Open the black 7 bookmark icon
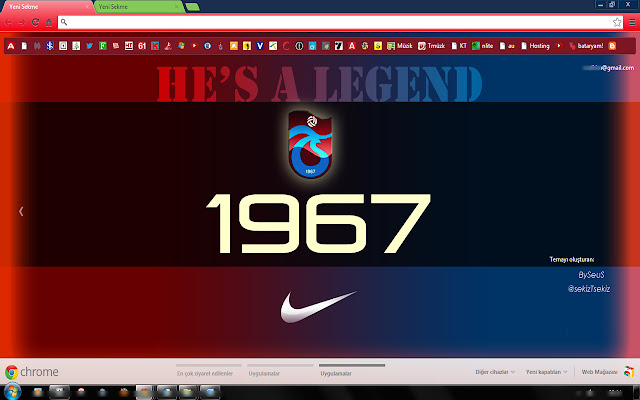Screen dimensions: 640x400 coord(338,46)
